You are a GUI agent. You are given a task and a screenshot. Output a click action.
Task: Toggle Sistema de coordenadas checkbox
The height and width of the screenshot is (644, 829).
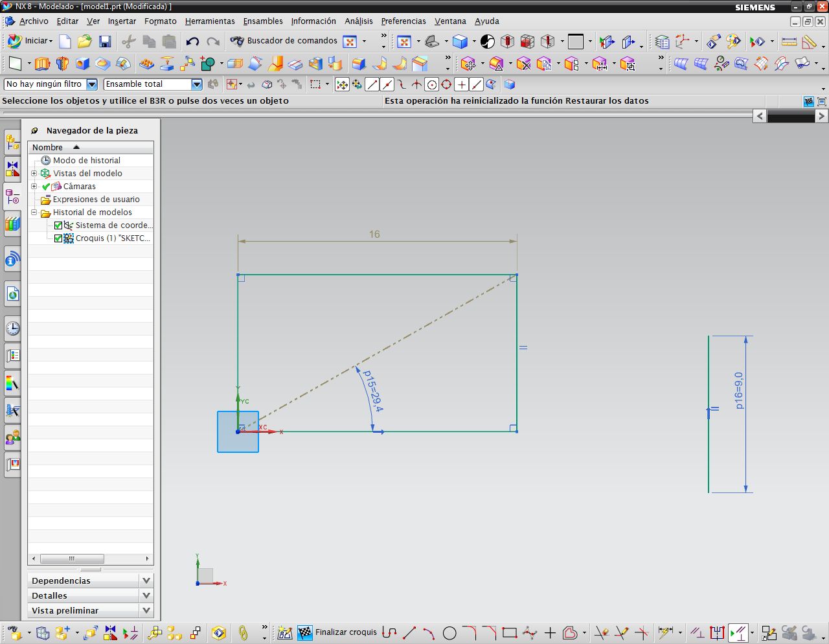(58, 225)
